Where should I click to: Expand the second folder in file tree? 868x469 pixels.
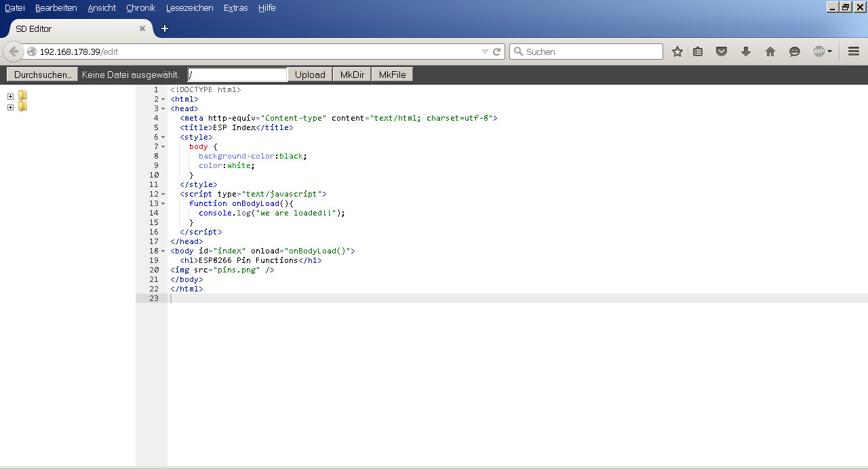(x=10, y=107)
